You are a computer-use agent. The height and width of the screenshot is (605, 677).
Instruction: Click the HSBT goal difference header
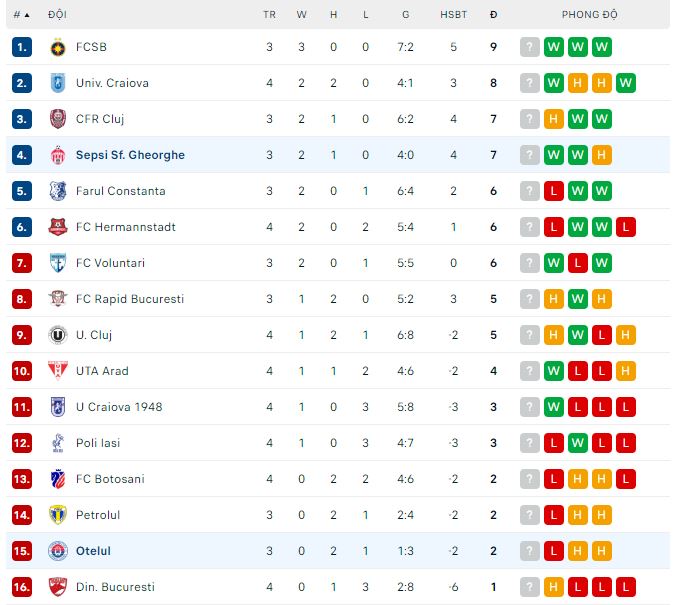pos(453,15)
